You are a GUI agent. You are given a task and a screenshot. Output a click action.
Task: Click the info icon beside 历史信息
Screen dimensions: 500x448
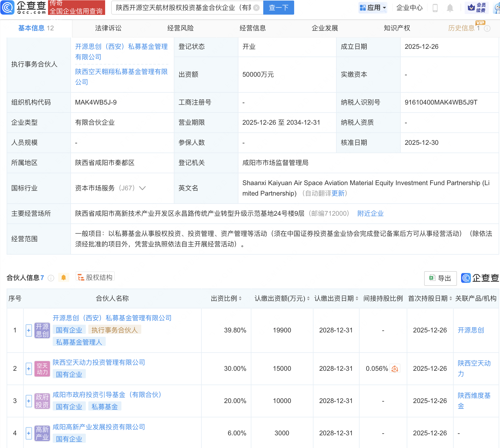(x=487, y=28)
